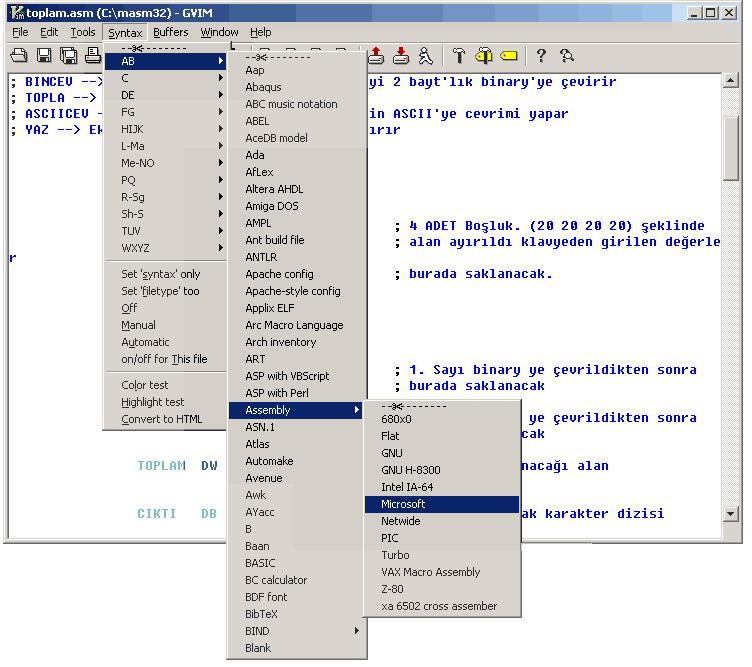Select GNU assembly syntax
This screenshot has width=752, height=667.
442,453
